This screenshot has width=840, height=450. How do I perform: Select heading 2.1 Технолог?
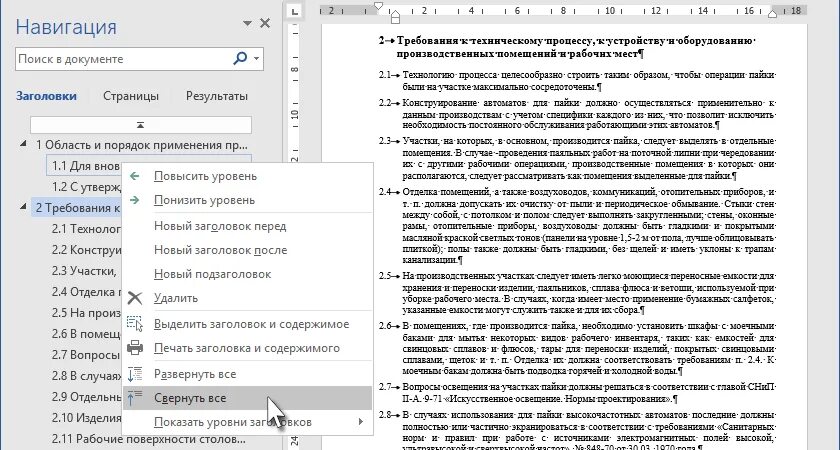(85, 229)
